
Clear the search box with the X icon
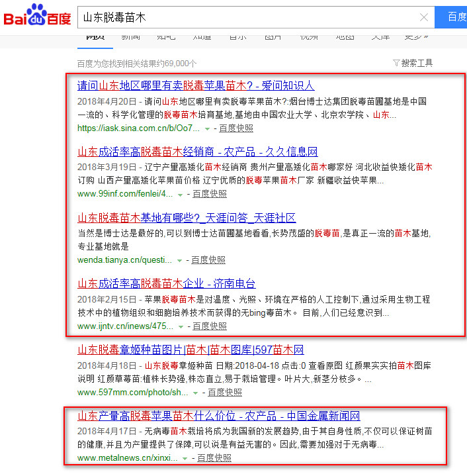424,17
